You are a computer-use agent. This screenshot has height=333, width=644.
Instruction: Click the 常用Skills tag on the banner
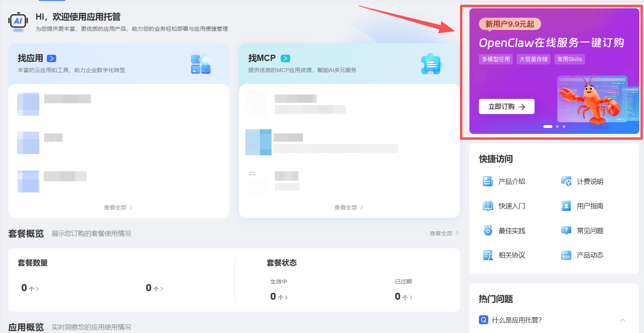pyautogui.click(x=569, y=59)
